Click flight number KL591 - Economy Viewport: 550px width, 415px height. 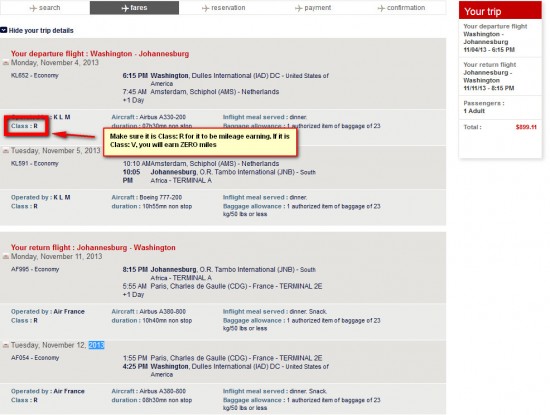(35, 163)
